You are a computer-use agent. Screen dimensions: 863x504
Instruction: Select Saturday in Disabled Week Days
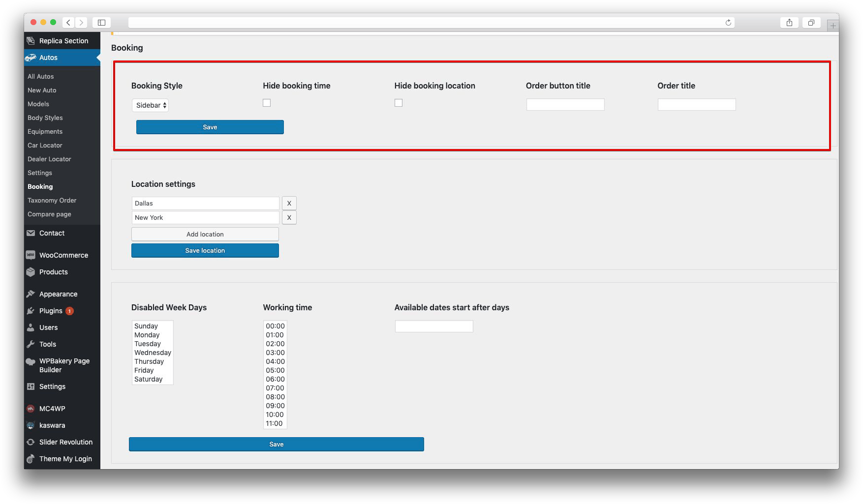pos(153,379)
